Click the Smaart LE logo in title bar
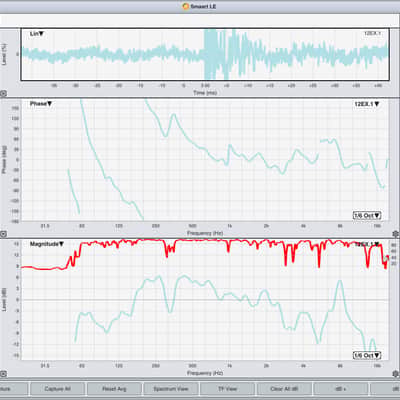Screen dimensions: 400x400 186,6
